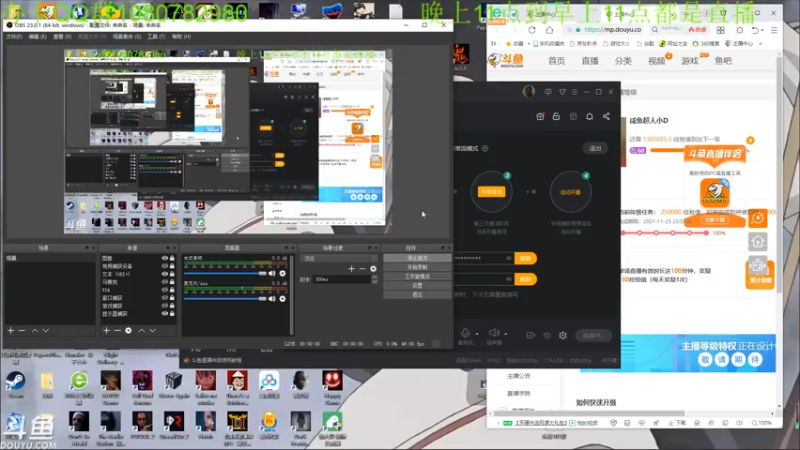The height and width of the screenshot is (450, 800).
Task: Expand browser undo-close-tab dropdown
Action: coord(762,30)
